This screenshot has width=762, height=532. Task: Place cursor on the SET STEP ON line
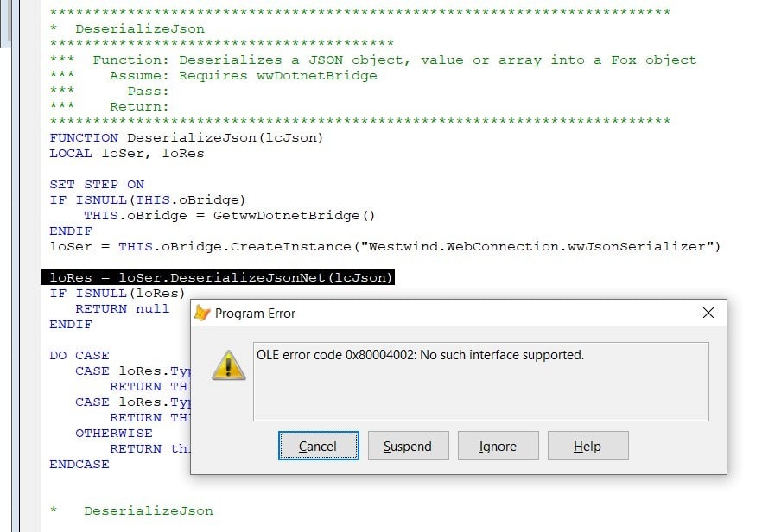[x=98, y=184]
